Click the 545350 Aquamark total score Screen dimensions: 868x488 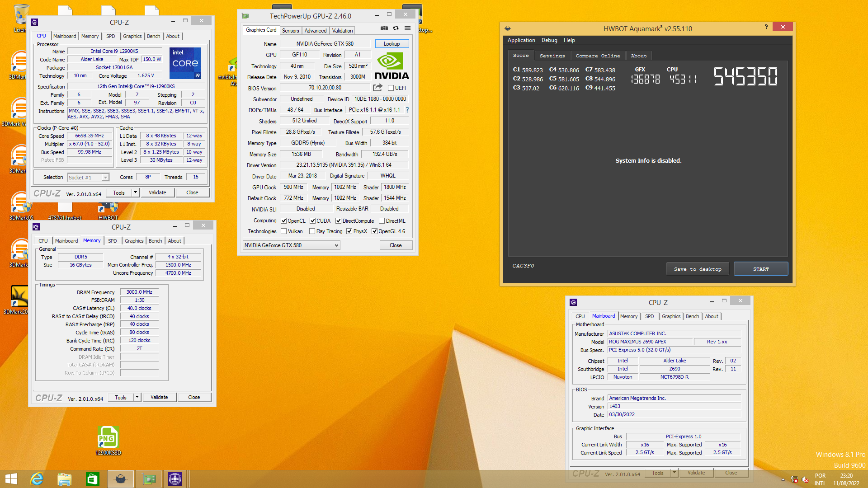click(x=746, y=76)
